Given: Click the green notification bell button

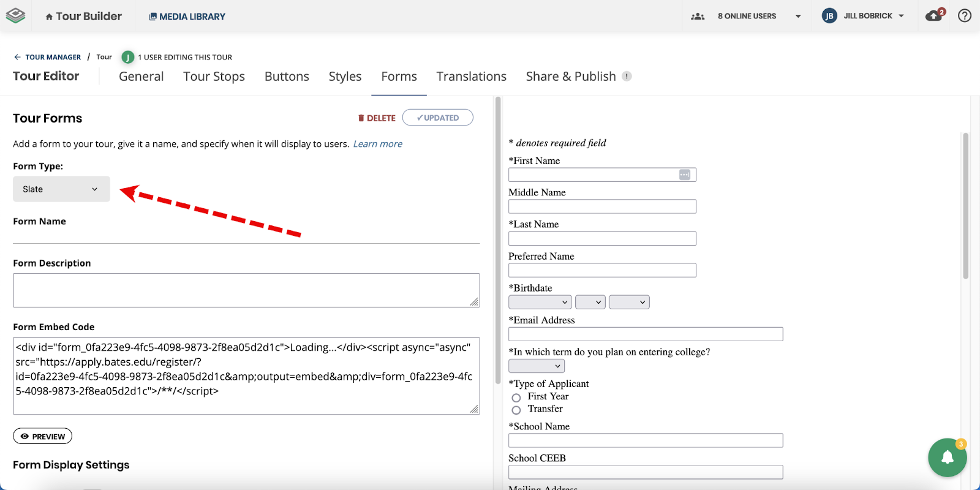Looking at the screenshot, I should (x=947, y=457).
